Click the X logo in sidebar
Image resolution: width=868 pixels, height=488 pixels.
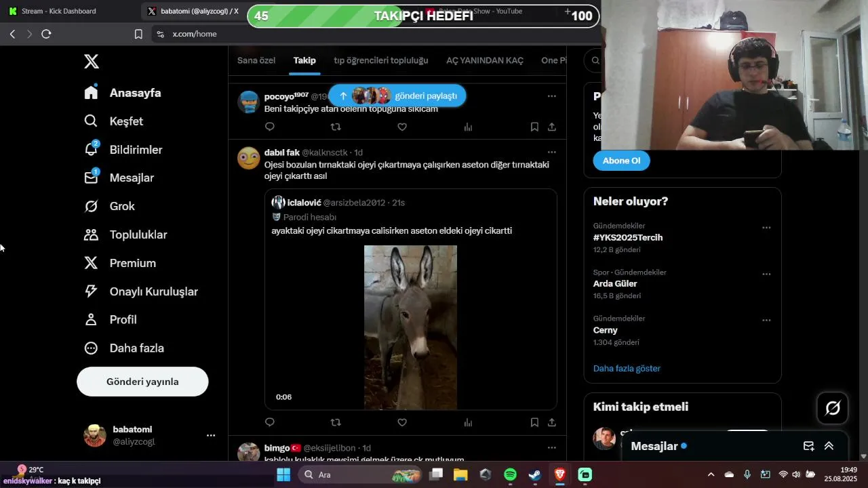(x=92, y=62)
